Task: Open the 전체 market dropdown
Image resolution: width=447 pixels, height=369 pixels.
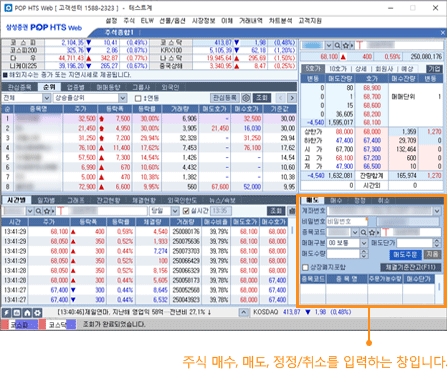Action: coord(47,98)
